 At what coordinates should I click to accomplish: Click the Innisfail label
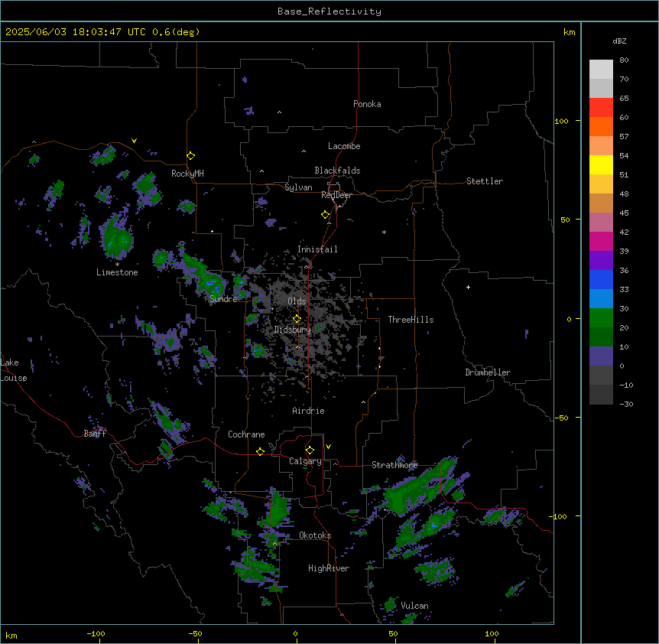[317, 249]
